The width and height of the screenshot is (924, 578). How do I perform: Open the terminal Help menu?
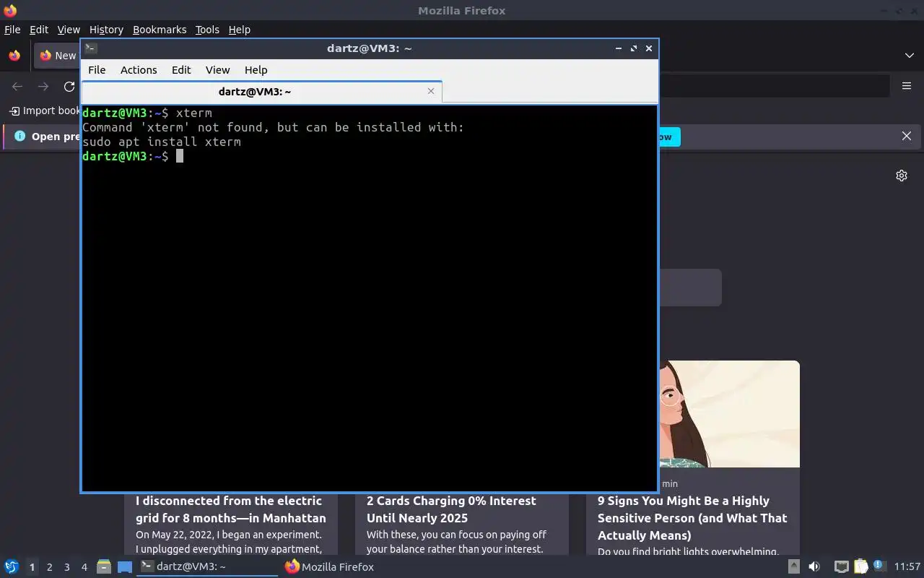coord(256,70)
